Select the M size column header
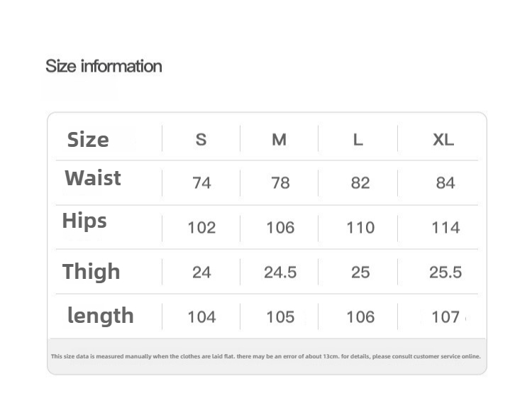 (x=279, y=140)
